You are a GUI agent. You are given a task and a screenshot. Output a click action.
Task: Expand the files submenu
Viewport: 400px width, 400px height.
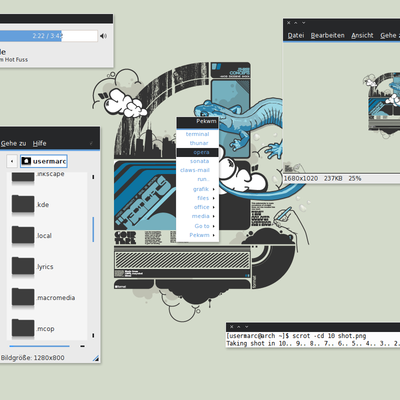(x=197, y=198)
